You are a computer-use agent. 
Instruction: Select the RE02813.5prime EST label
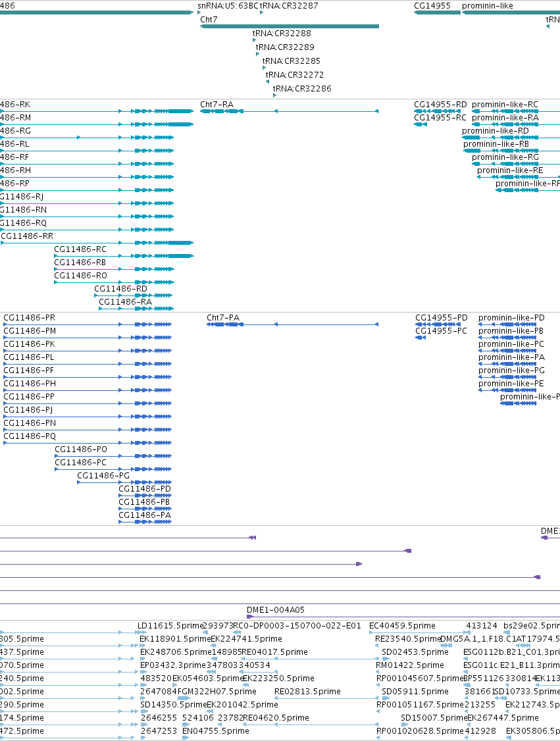(x=307, y=692)
